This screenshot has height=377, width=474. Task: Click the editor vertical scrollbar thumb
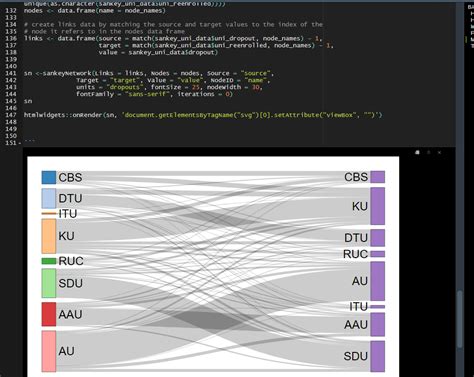(460, 319)
